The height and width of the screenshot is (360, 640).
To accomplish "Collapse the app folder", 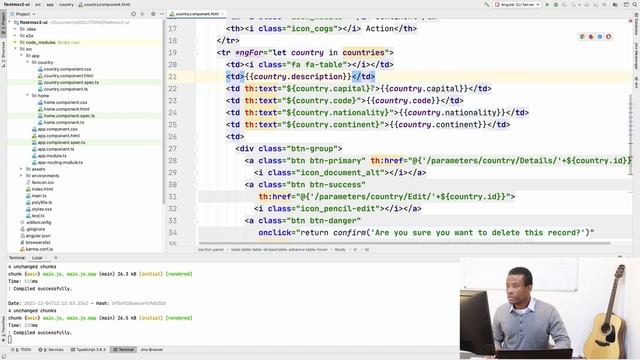I will [21, 55].
